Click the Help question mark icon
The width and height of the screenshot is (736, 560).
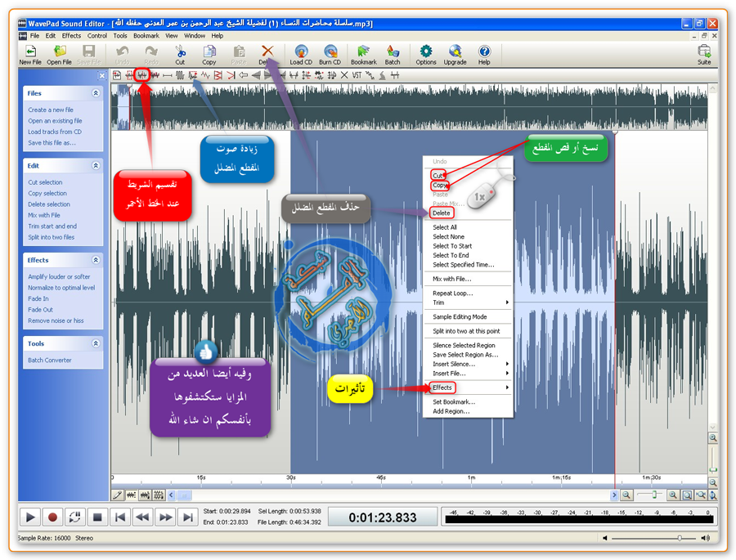484,55
